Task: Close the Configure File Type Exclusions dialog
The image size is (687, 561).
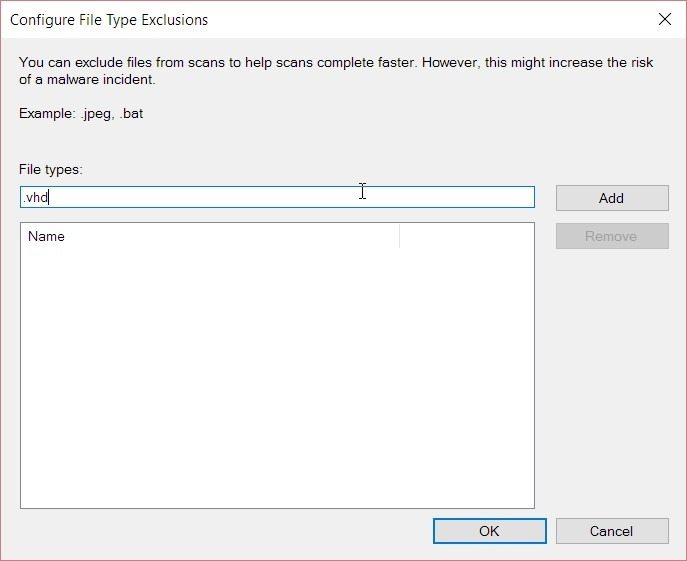Action: tap(665, 19)
